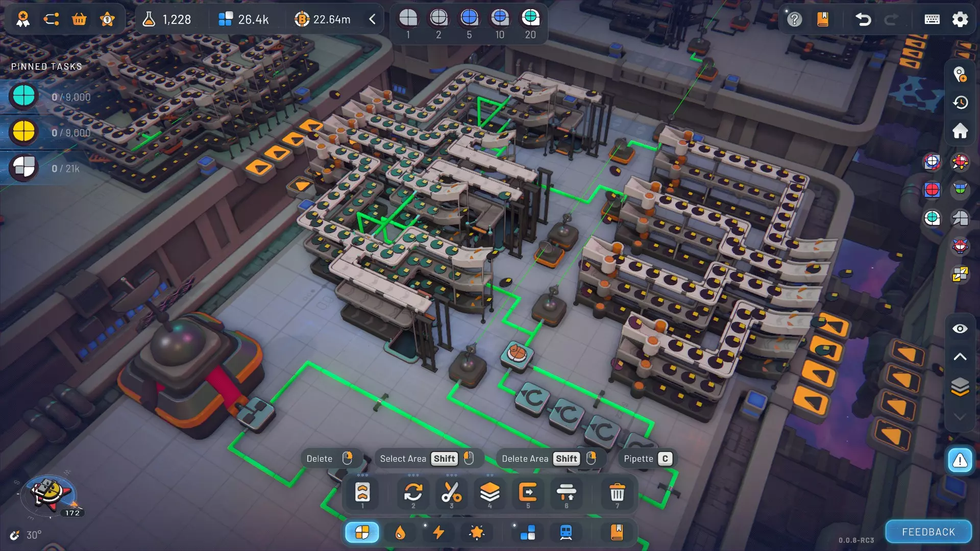Screen dimensions: 980x551
Task: Select the stacker building tool
Action: (489, 493)
